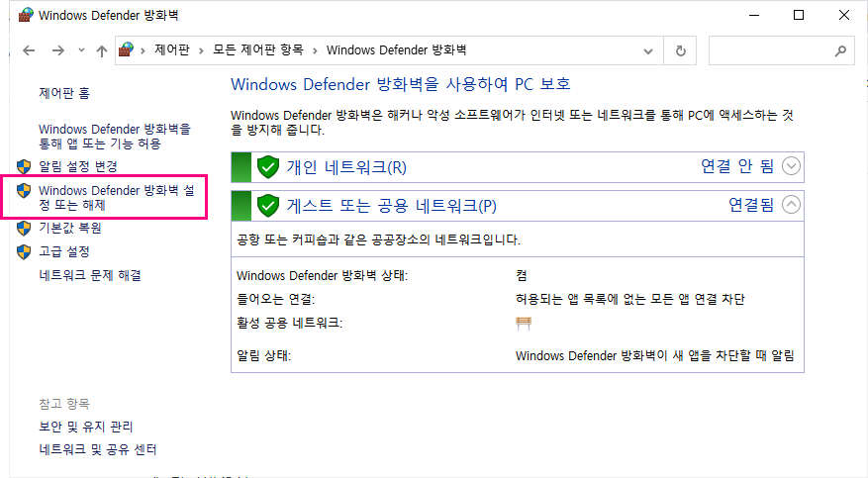Click 허용되는 앱 목록에 없는 모든 앱 연결 차단 text
Screen dimensions: 868x478
pyautogui.click(x=629, y=299)
